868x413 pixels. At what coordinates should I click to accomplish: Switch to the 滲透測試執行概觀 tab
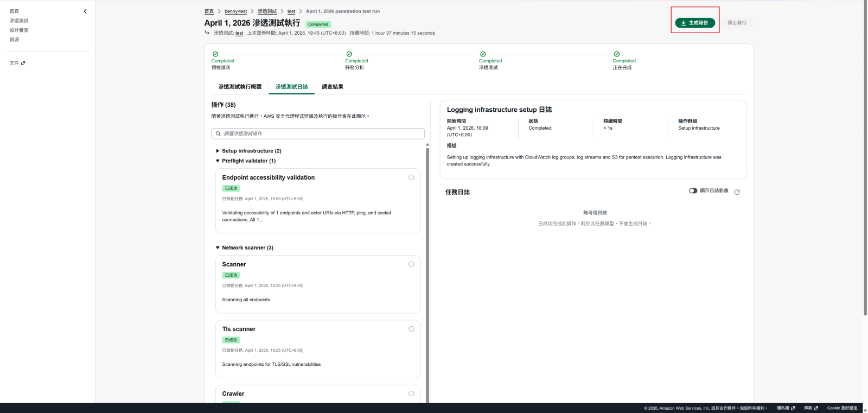click(x=240, y=87)
